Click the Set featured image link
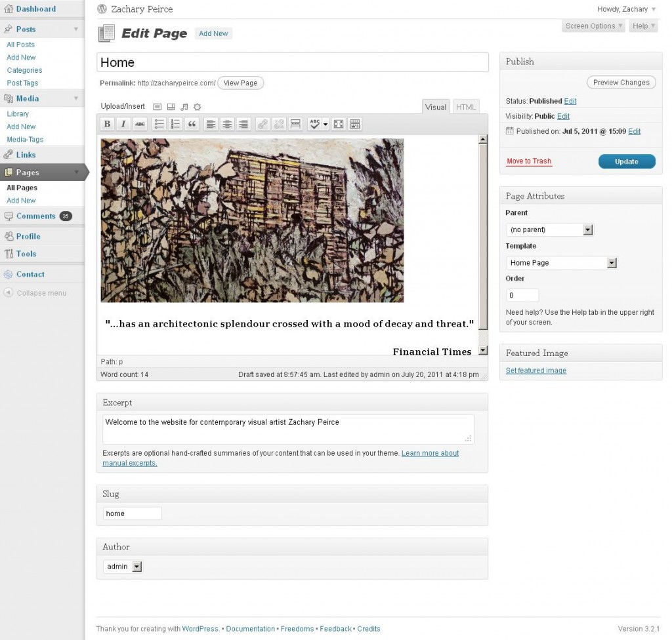Screen dimensions: 672x640 coord(535,370)
